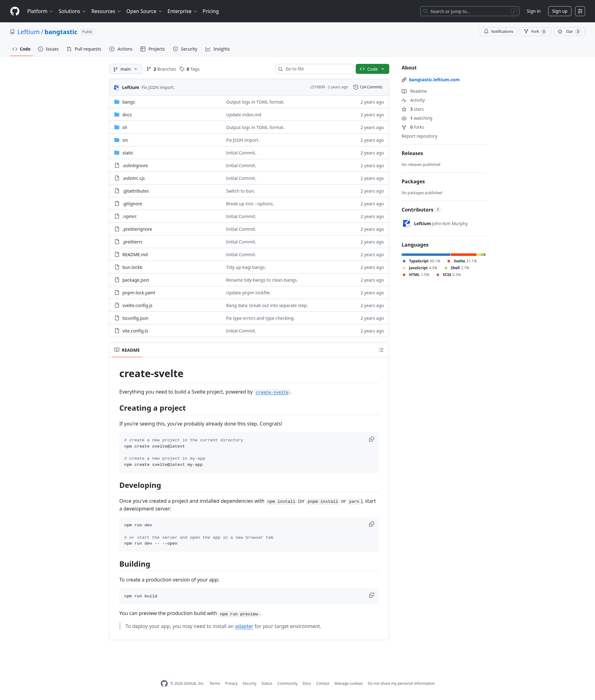Expand the Open Source menu
The width and height of the screenshot is (595, 700).
[x=144, y=11]
